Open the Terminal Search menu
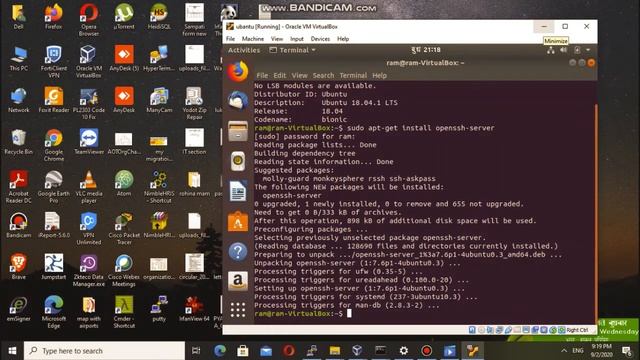This screenshot has width=640, height=360. [x=323, y=76]
